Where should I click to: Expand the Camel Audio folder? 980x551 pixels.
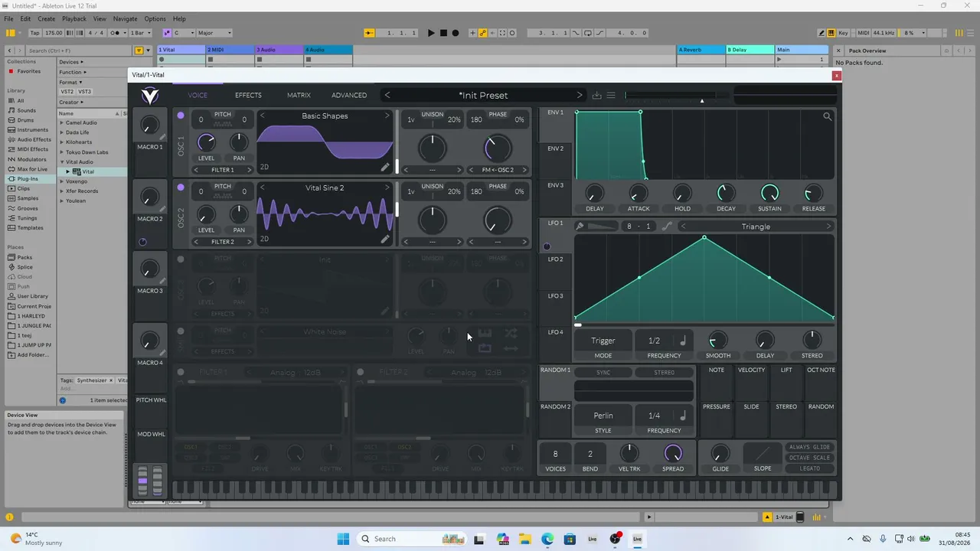pos(63,122)
